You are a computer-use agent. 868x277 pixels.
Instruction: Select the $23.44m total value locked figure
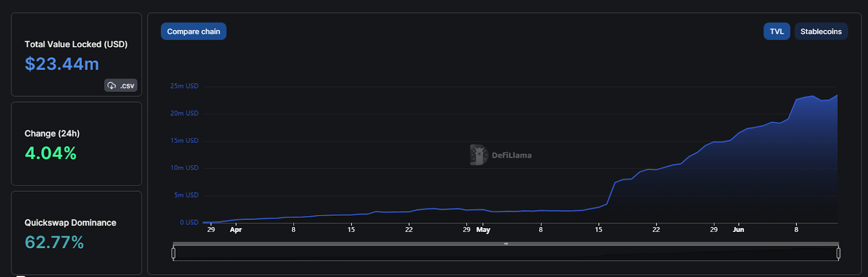(62, 64)
